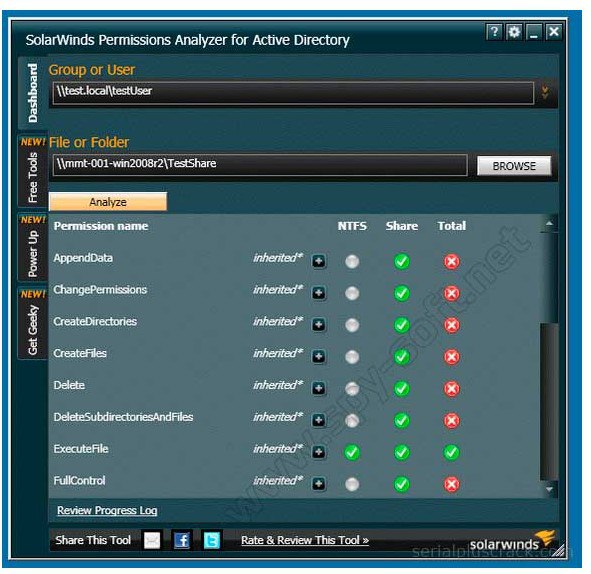
Task: Click ExecuteFile Total green check icon
Action: [x=452, y=452]
